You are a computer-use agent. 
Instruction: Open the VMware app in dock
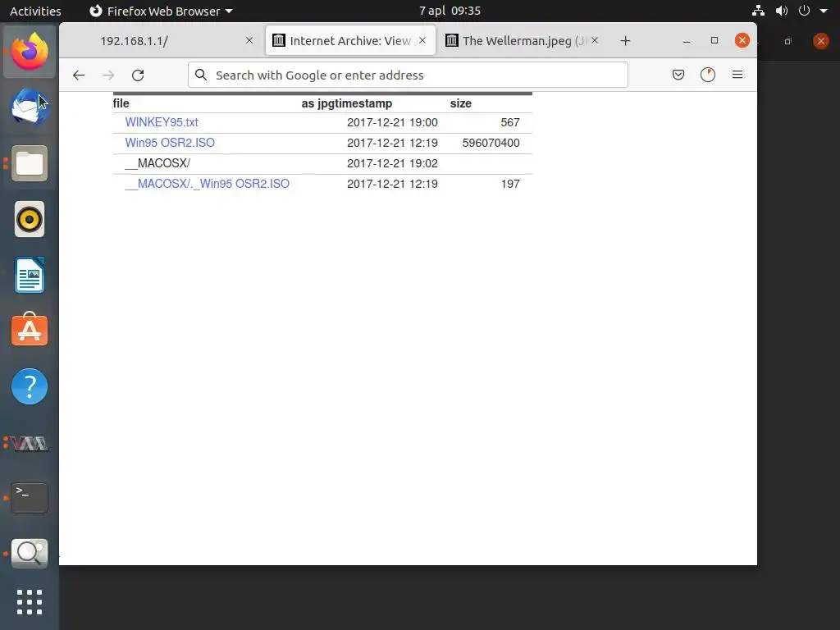tap(30, 444)
